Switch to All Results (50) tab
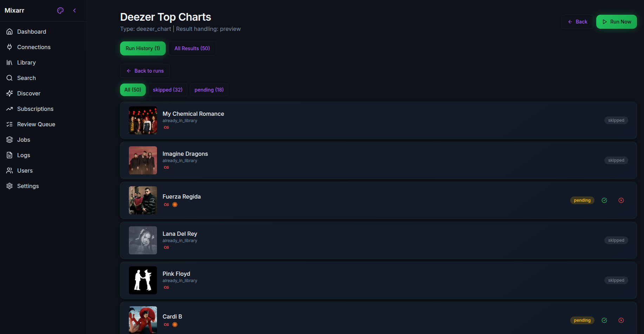The height and width of the screenshot is (334, 644). 192,48
